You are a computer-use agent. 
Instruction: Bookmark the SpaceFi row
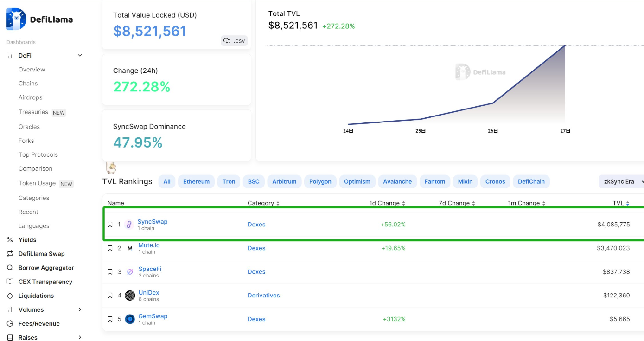[110, 272]
